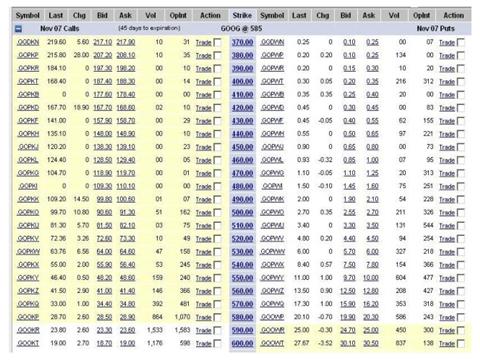Viewport: 480px width, 360px height.
Task: Tick the put checkbox for strike 370.00
Action: [x=461, y=42]
